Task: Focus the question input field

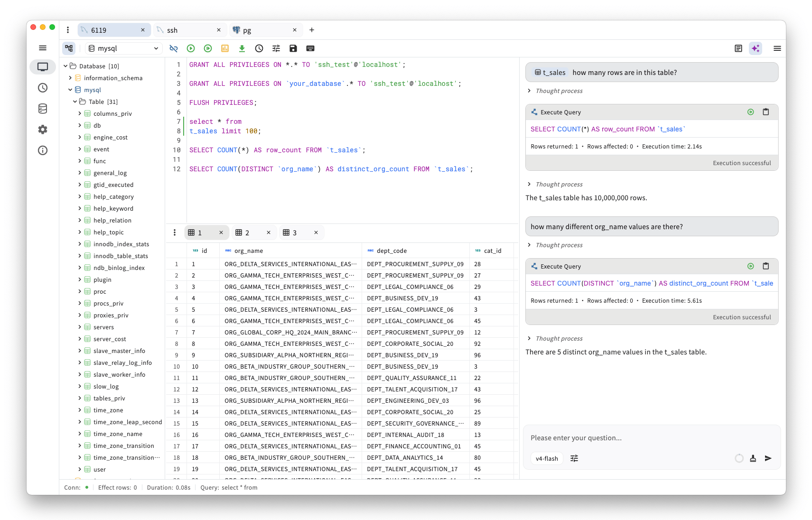Action: 652,438
